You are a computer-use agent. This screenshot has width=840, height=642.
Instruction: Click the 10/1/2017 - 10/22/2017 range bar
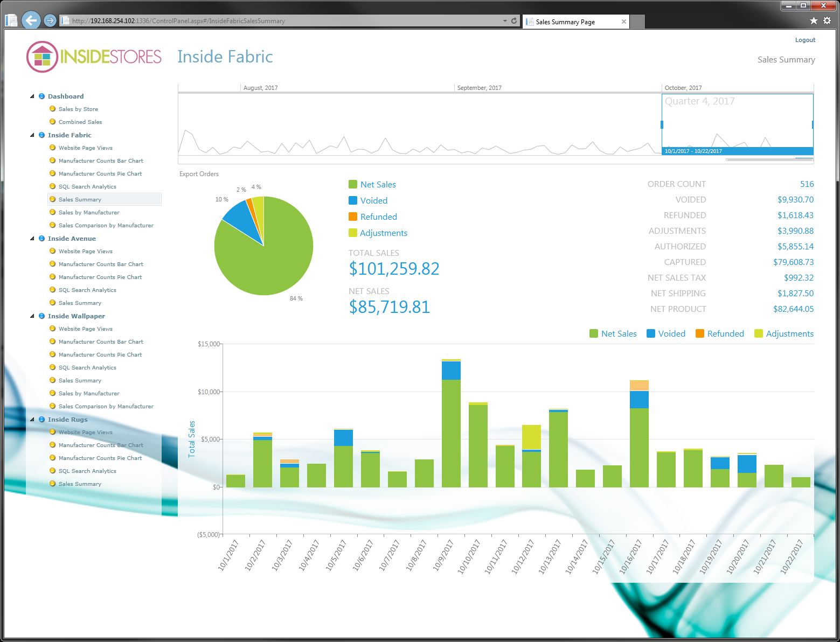pos(738,151)
